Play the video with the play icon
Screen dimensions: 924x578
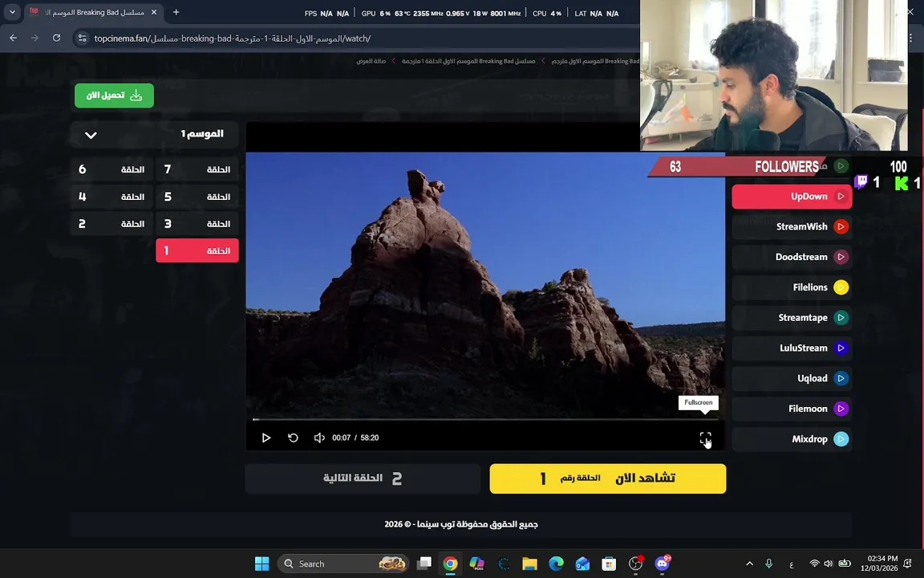(x=265, y=438)
